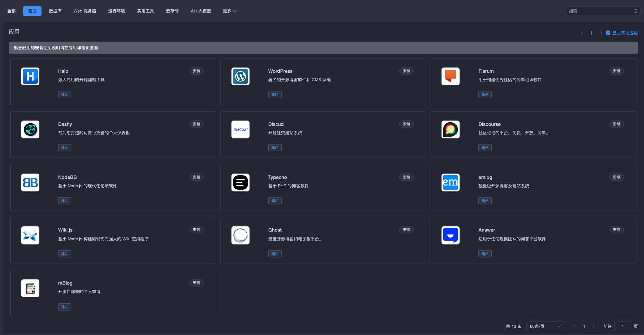This screenshot has width=644, height=335.
Task: Install WordPress
Action: pyautogui.click(x=407, y=71)
